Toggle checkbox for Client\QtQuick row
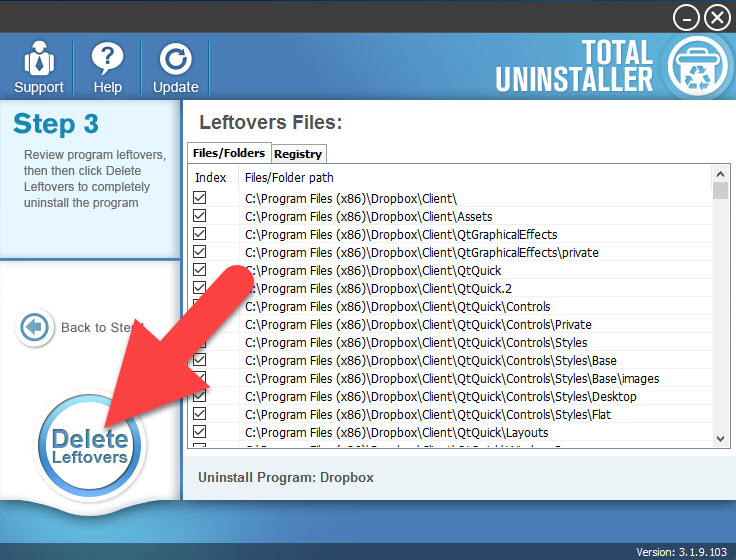This screenshot has height=560, width=736. point(199,269)
